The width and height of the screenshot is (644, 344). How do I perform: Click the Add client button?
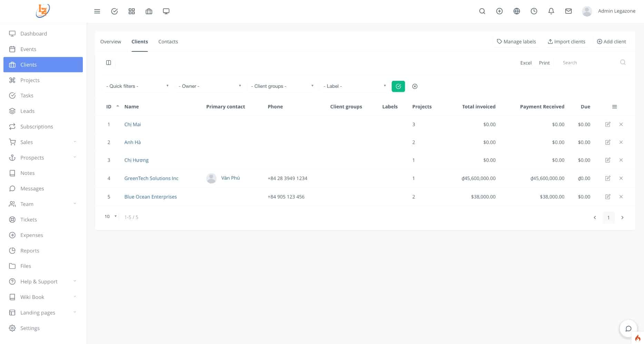coord(611,42)
